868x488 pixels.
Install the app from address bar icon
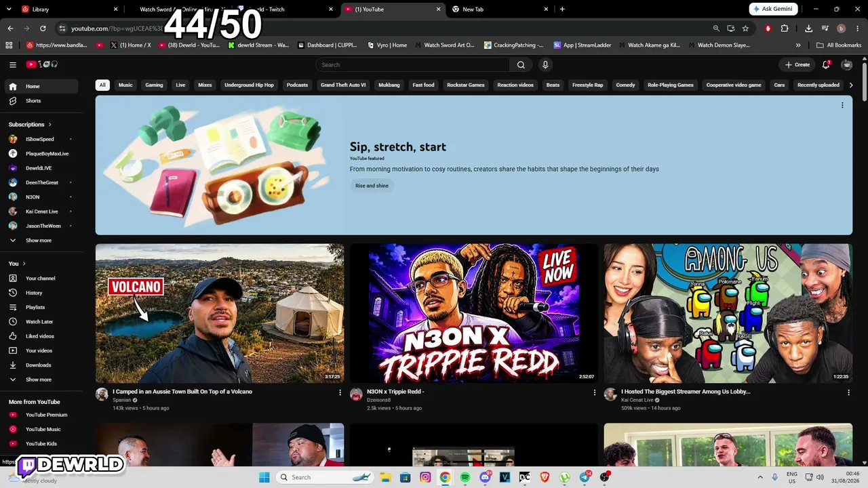pos(731,28)
